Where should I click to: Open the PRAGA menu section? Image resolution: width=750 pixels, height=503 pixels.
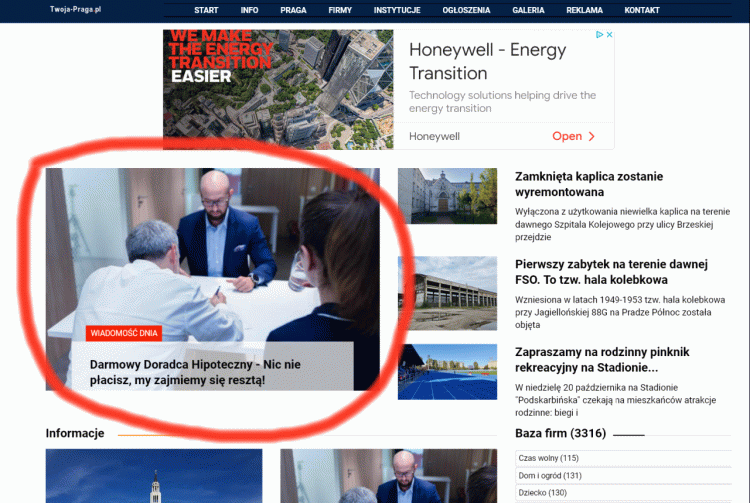(293, 10)
